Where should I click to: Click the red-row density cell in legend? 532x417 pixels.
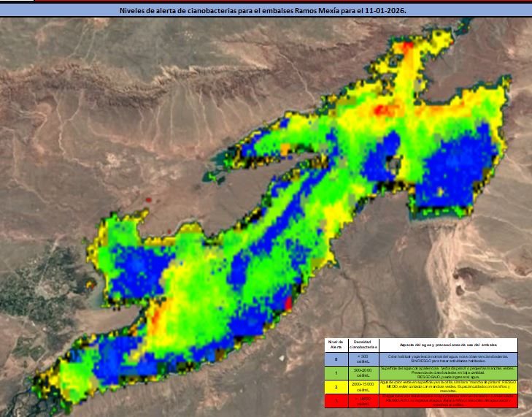click(x=363, y=401)
